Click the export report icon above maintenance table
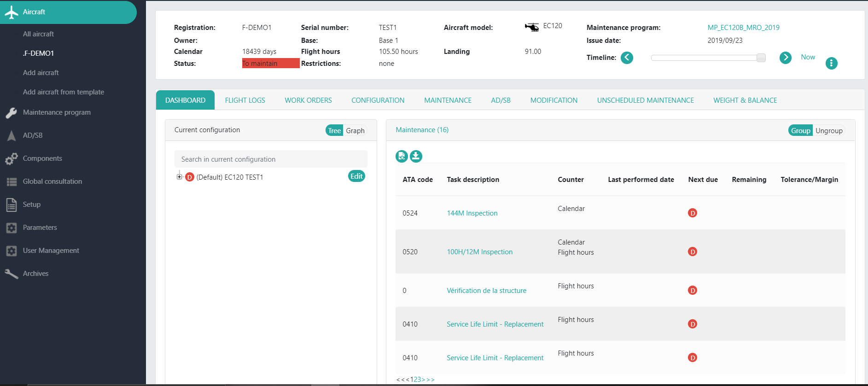 pos(402,157)
